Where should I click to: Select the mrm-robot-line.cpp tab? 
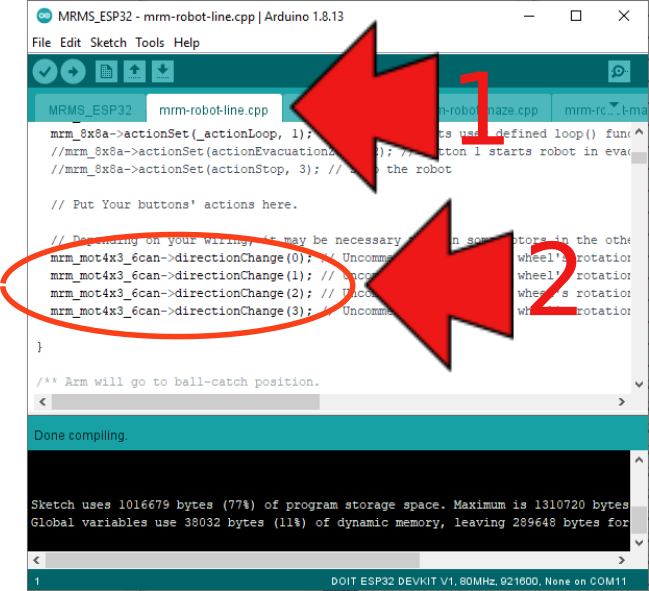click(x=214, y=110)
